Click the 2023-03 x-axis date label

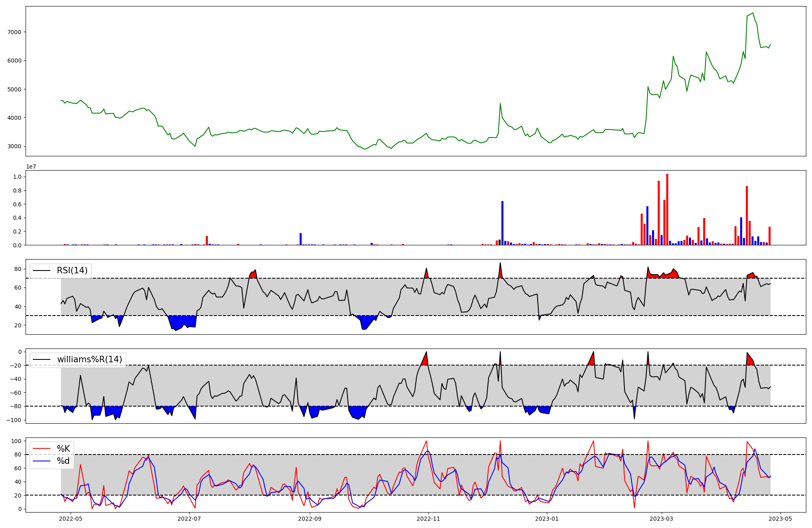click(x=662, y=519)
